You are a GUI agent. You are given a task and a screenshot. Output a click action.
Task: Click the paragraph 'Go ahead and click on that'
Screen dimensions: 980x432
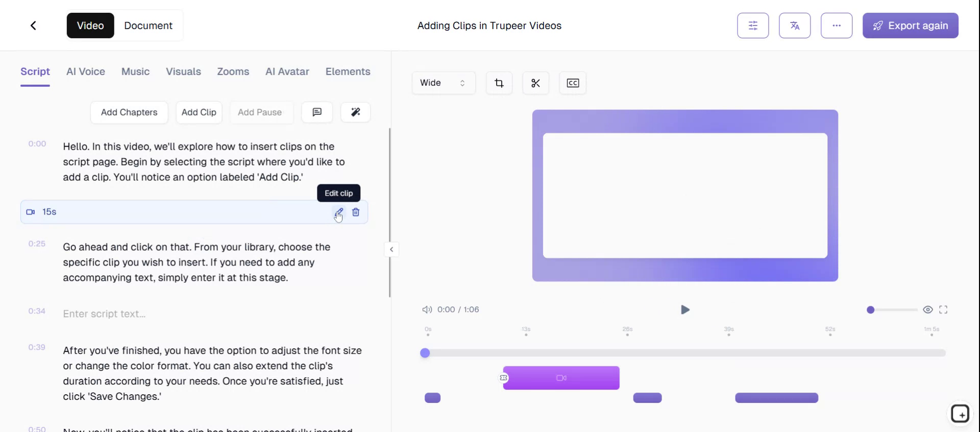[x=197, y=262]
